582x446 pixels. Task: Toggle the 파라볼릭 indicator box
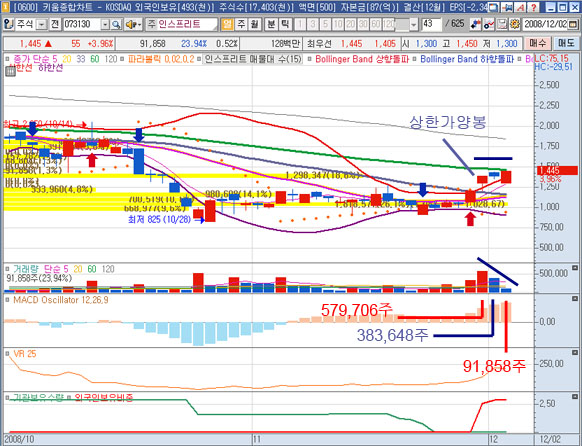[122, 59]
